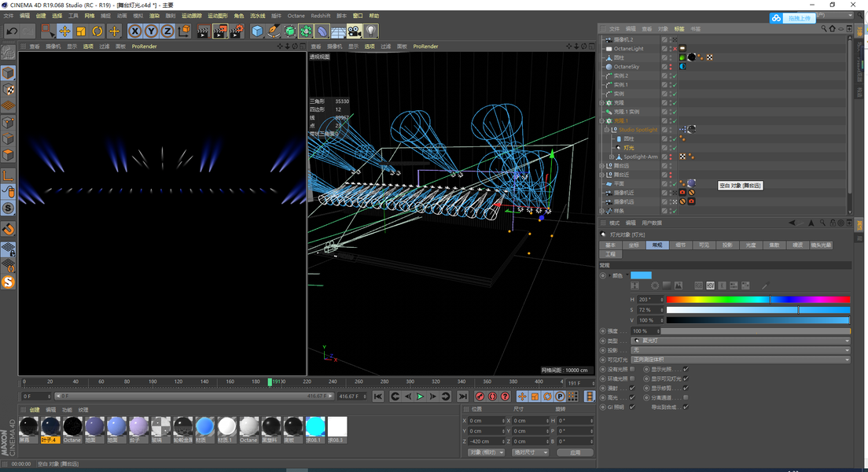
Task: Switch to the 细节 attribute tab
Action: click(x=681, y=245)
